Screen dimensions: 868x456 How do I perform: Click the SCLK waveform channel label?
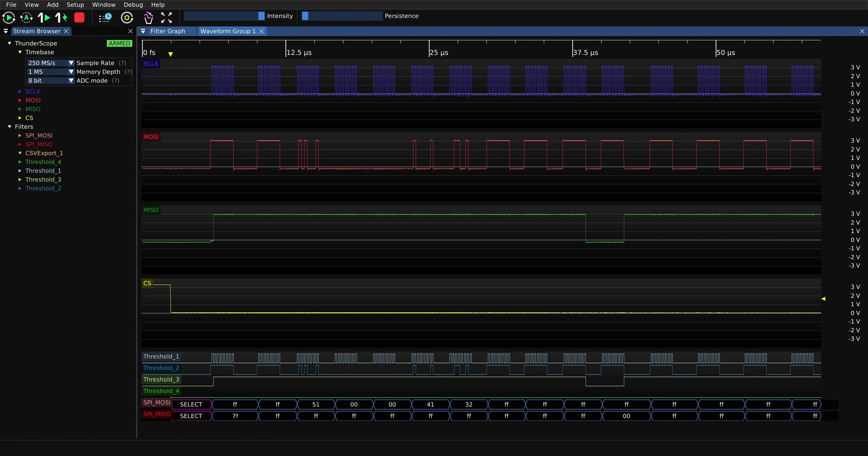coord(151,64)
